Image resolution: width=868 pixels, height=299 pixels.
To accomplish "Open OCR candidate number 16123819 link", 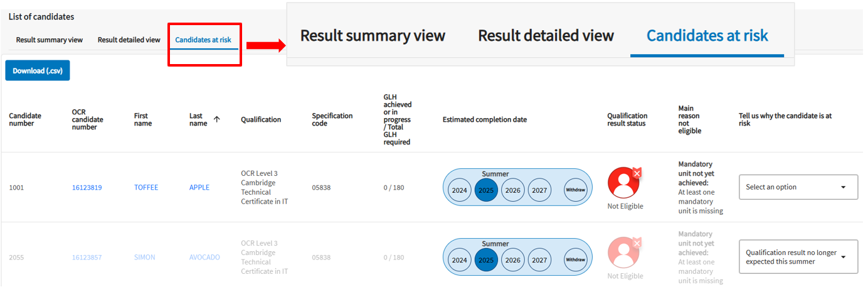I will [87, 187].
